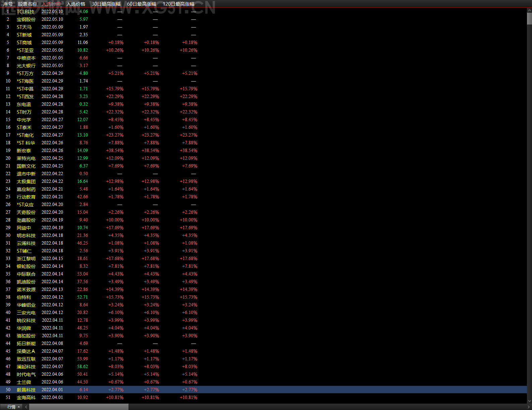Select the ST商城 stock row

263,42
